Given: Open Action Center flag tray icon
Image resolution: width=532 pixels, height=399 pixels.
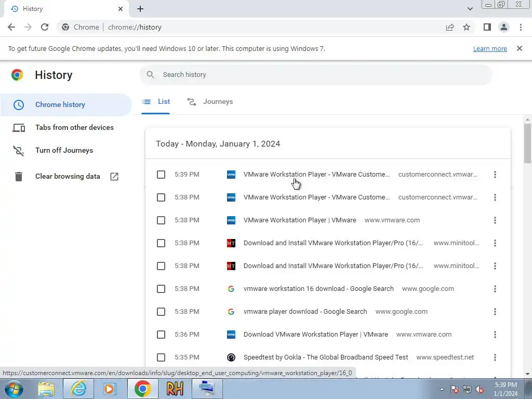Looking at the screenshot, I should click(454, 389).
